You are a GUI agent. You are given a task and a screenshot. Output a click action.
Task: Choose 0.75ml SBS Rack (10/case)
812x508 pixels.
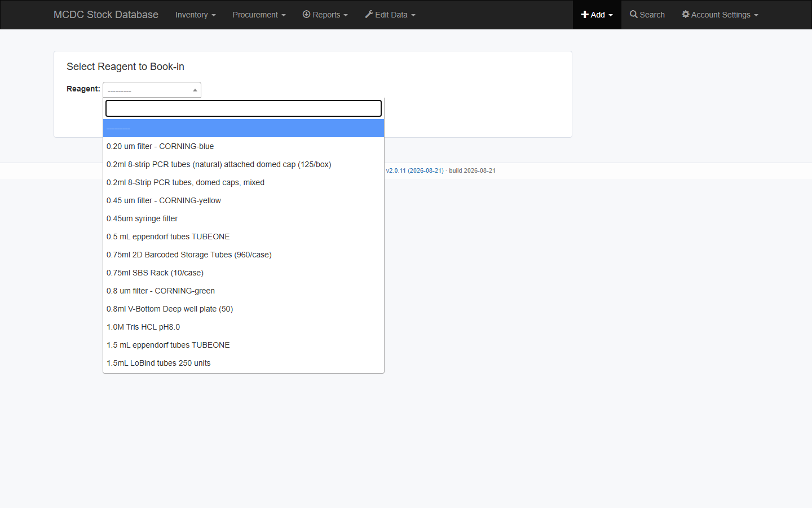(244, 273)
